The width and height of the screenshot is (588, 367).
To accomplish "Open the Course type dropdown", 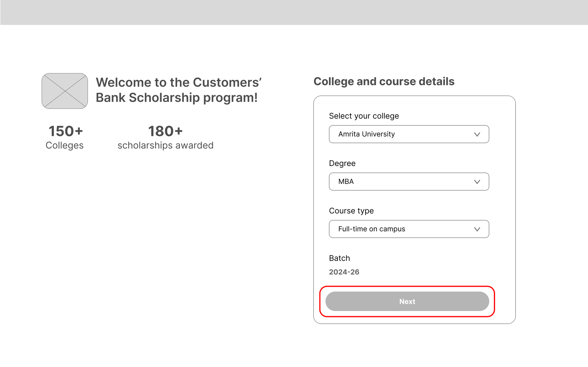I will [x=409, y=229].
